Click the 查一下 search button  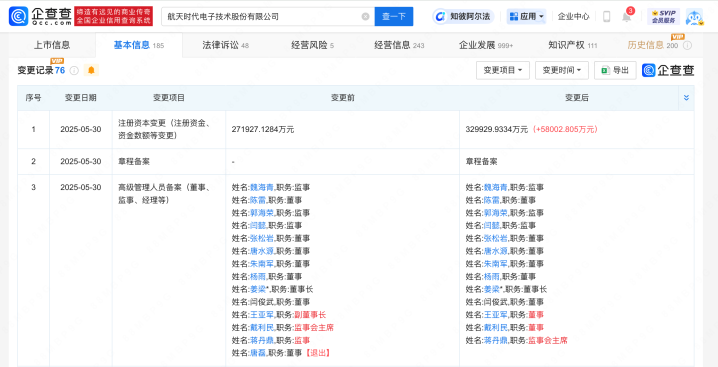394,16
